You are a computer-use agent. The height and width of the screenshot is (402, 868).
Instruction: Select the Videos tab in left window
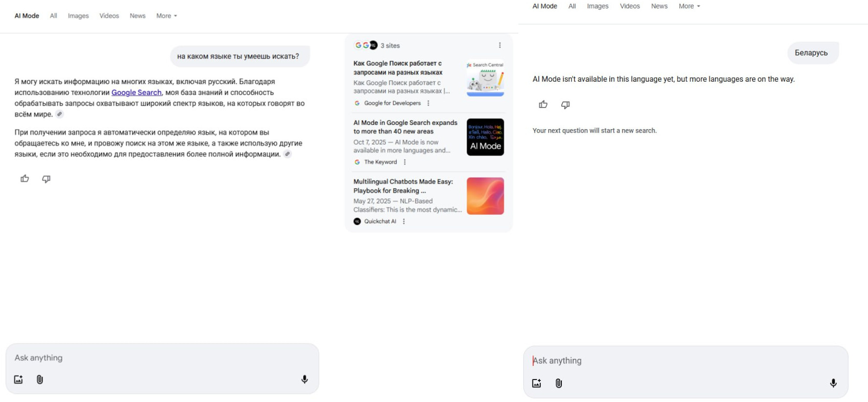pos(109,16)
